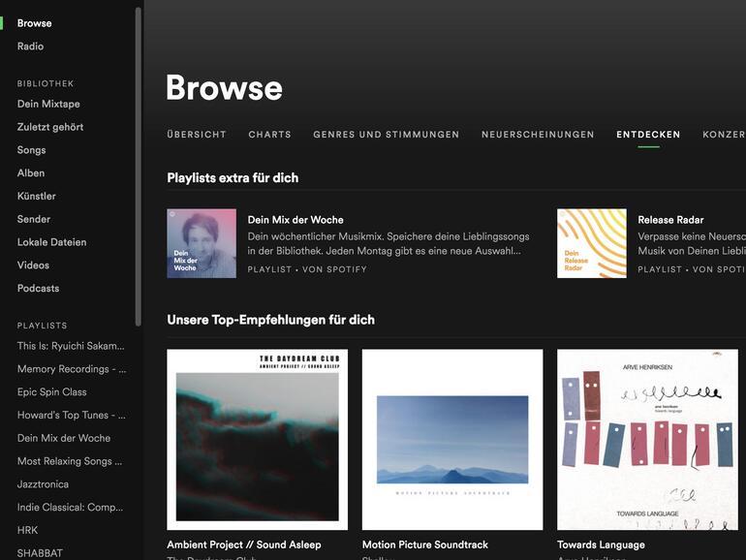Click the sidebar vertical scrollbar
The image size is (746, 560).
(138, 167)
